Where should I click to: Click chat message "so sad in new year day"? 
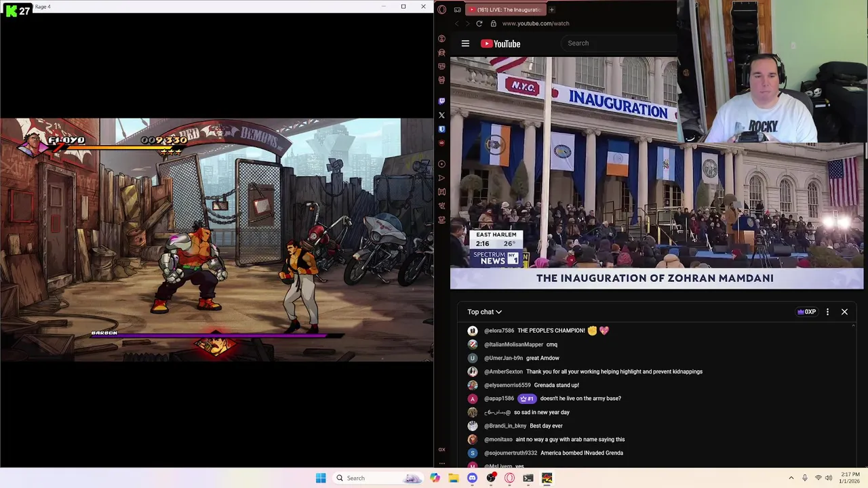point(542,412)
